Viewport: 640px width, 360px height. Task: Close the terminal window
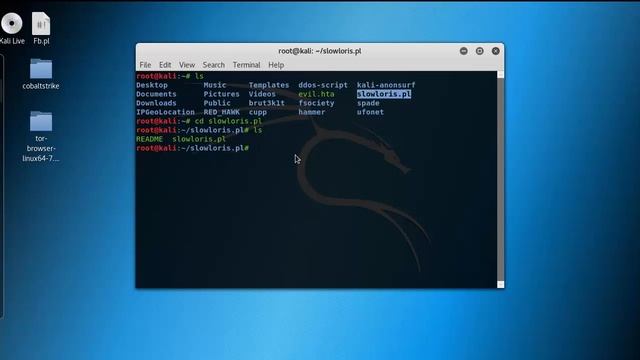[x=496, y=51]
